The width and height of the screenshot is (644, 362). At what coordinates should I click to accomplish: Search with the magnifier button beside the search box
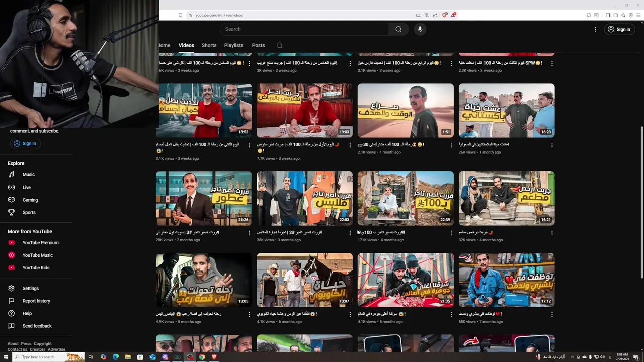tap(398, 29)
